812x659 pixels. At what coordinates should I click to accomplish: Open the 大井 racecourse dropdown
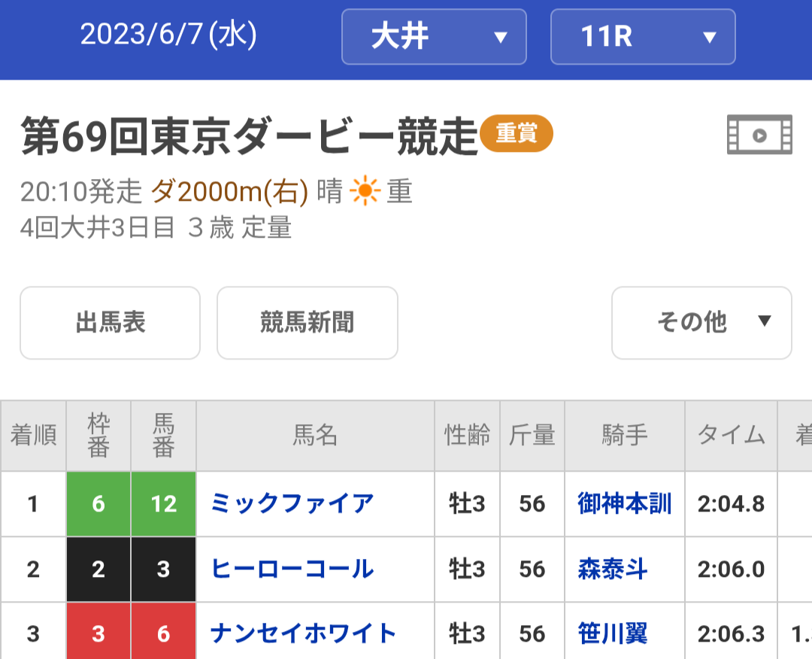pos(434,37)
